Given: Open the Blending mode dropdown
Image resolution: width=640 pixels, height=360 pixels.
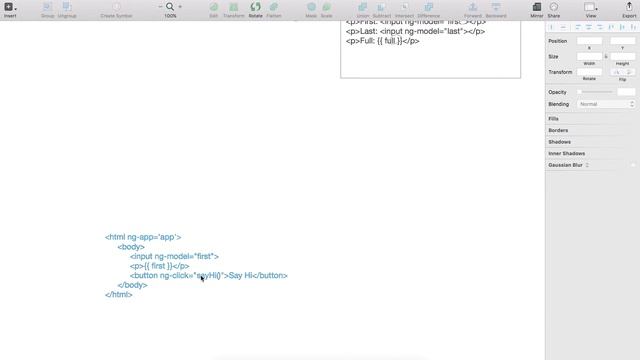Looking at the screenshot, I should tap(606, 104).
